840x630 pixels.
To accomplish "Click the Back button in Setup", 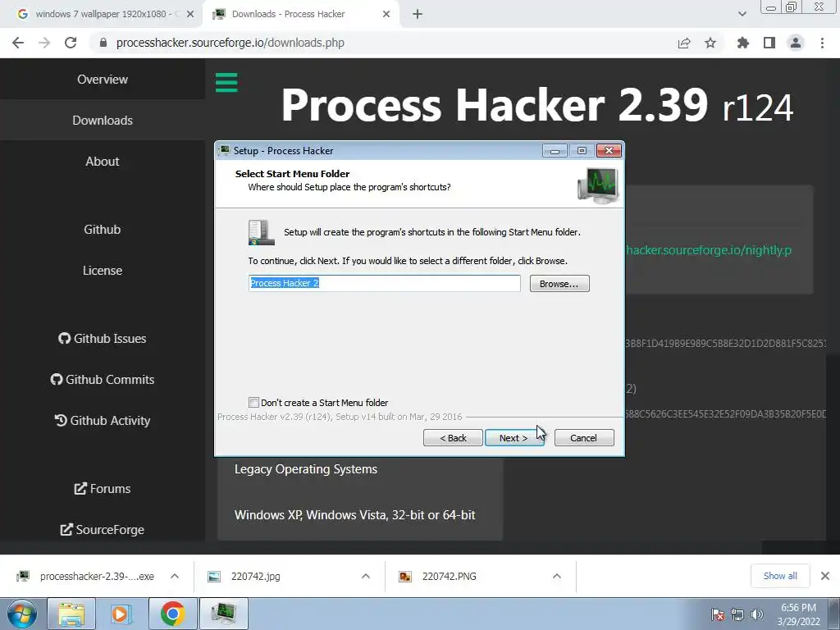I will (453, 438).
